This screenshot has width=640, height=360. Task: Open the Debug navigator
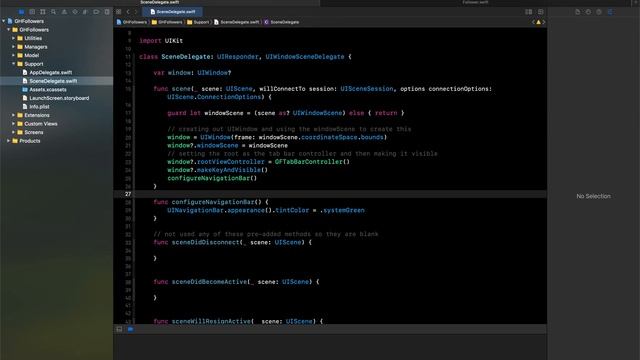[85, 12]
